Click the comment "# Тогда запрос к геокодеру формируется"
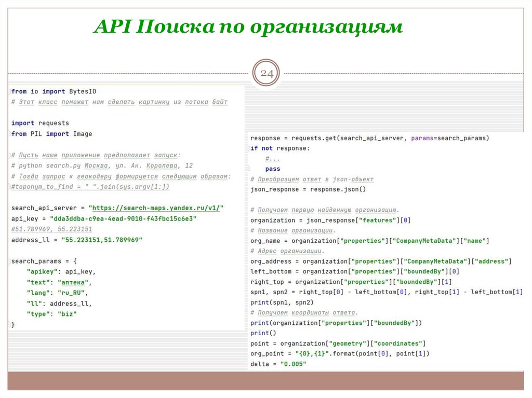The height and width of the screenshot is (398, 532). [x=103, y=176]
